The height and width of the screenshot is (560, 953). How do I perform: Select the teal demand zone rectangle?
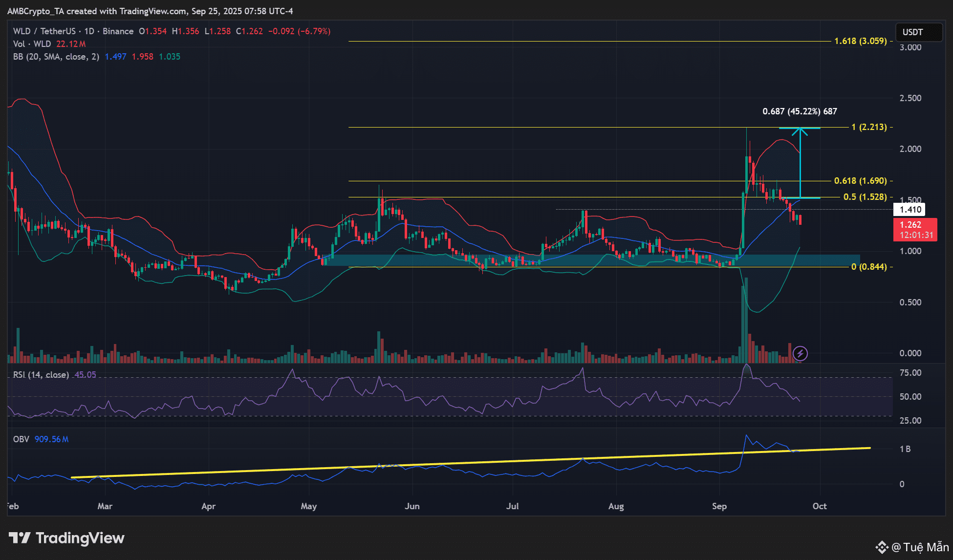tap(591, 260)
